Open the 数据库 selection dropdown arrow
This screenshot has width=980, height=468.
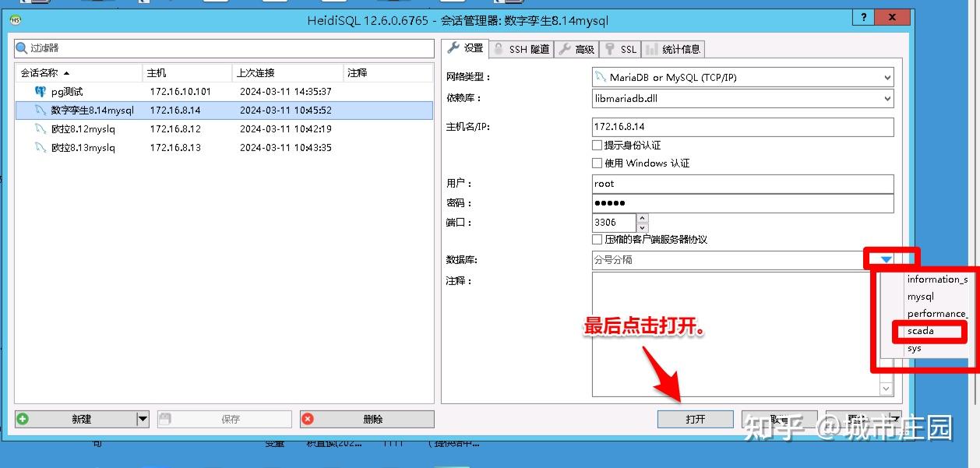pyautogui.click(x=887, y=259)
